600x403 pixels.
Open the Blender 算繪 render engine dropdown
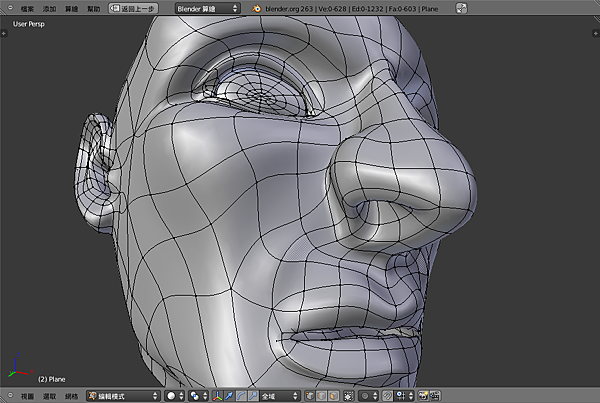[207, 7]
